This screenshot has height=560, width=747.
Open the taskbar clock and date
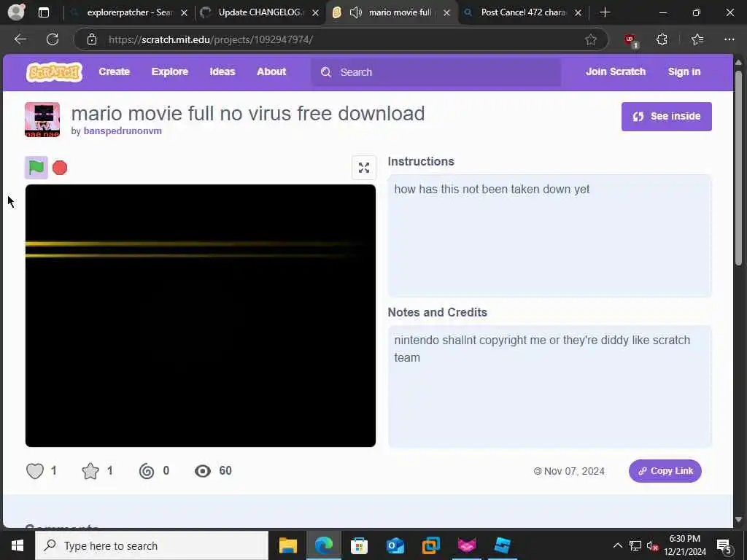684,545
